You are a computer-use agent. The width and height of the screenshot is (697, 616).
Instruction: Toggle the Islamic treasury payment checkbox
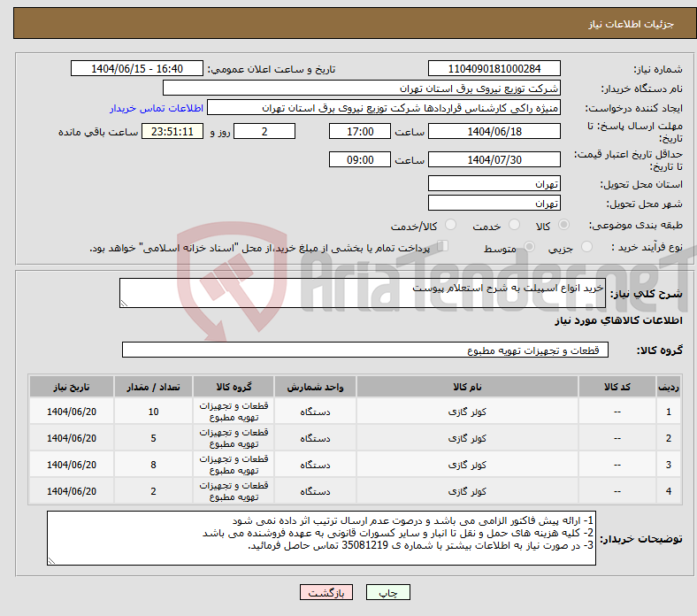click(443, 245)
